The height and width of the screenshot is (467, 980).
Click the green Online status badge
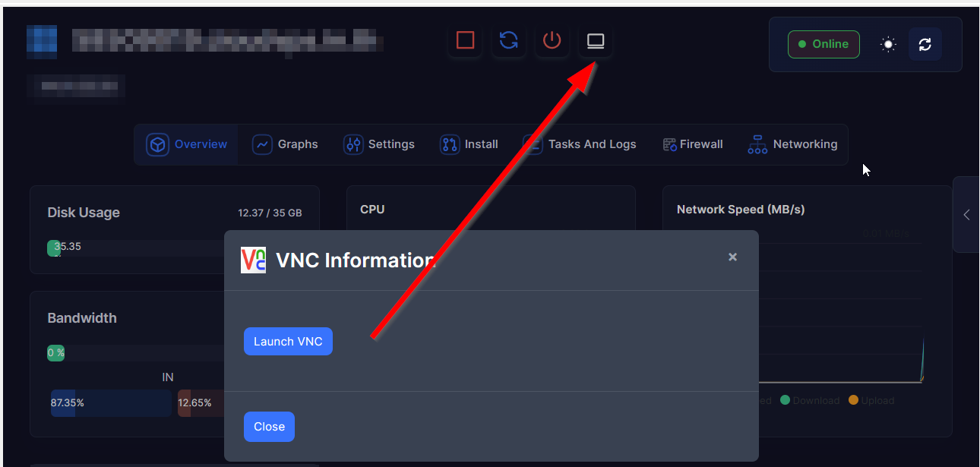pos(823,45)
